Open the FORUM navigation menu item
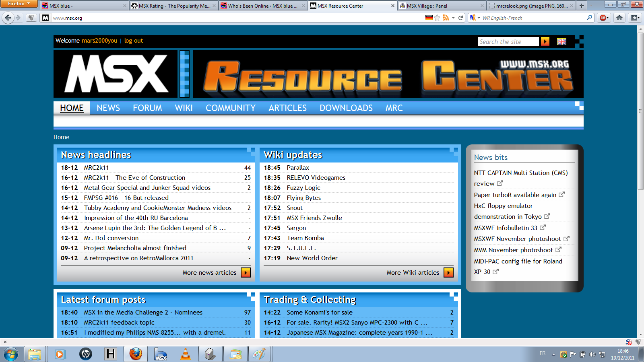Image resolution: width=644 pixels, height=362 pixels. tap(147, 108)
